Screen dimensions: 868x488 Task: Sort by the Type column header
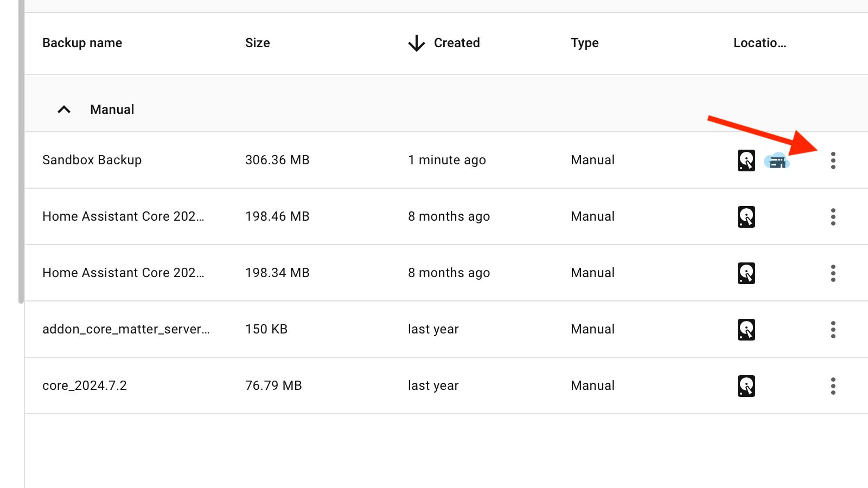tap(585, 43)
